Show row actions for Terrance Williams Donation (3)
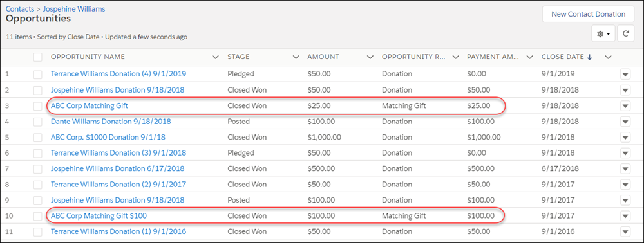This screenshot has height=243, width=644. (625, 153)
